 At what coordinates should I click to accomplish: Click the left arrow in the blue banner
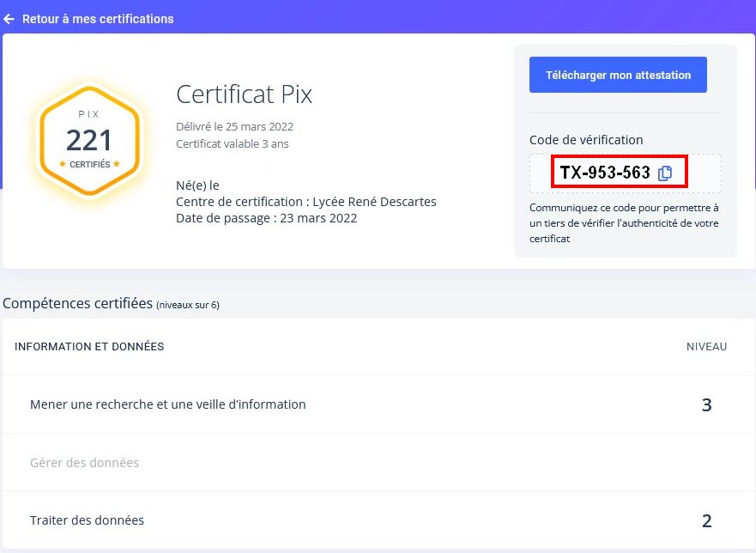pyautogui.click(x=9, y=18)
